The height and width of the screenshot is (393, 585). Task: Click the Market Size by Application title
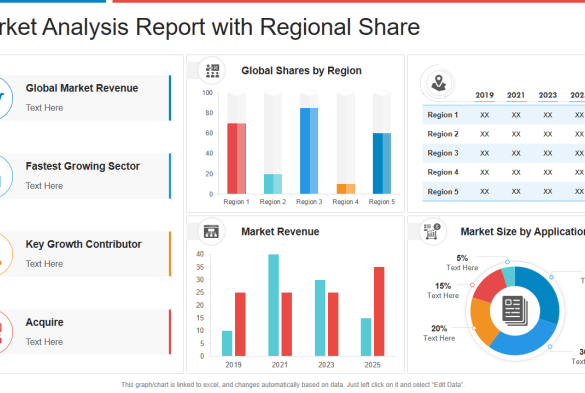523,231
